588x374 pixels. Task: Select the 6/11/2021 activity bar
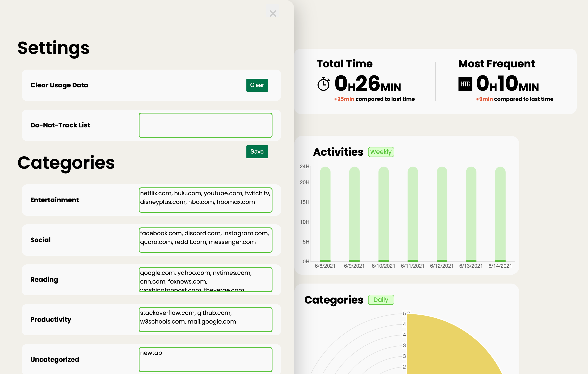click(x=413, y=214)
